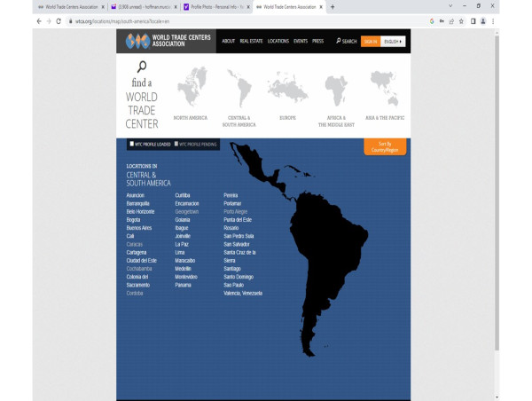532x401 pixels.
Task: Click the page vertical scrollbar
Action: click(x=497, y=192)
